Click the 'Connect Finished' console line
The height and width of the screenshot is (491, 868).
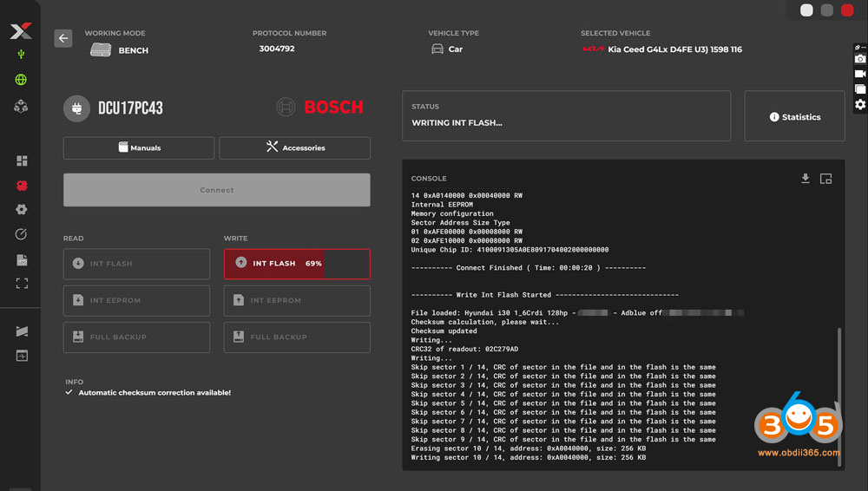(528, 268)
